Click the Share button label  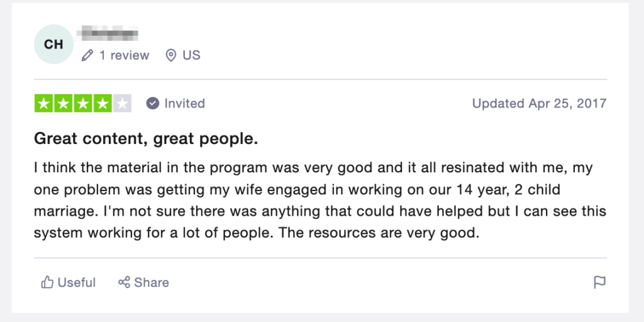151,282
